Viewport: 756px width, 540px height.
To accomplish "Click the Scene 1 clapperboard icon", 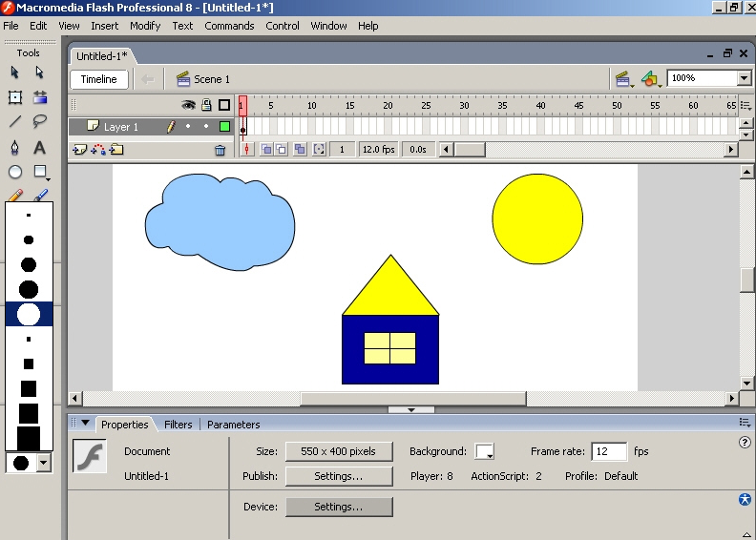I will [183, 79].
